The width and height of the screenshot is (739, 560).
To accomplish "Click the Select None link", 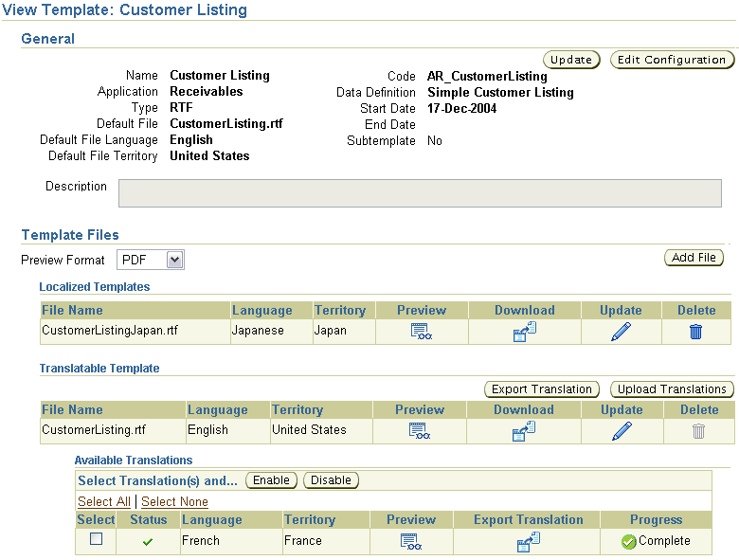I will click(174, 501).
